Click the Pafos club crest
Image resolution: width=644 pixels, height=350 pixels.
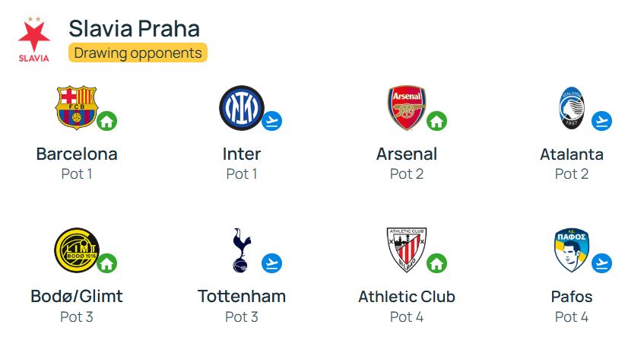(572, 250)
